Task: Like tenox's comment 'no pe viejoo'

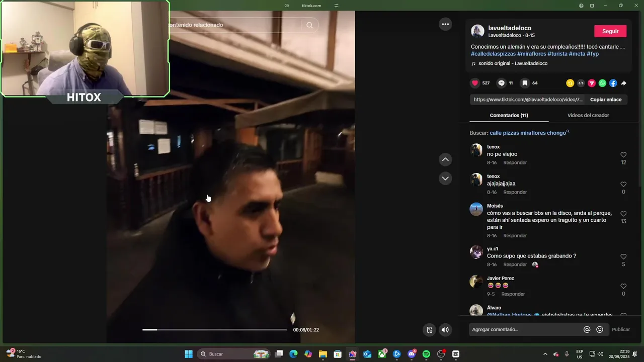Action: (623, 155)
